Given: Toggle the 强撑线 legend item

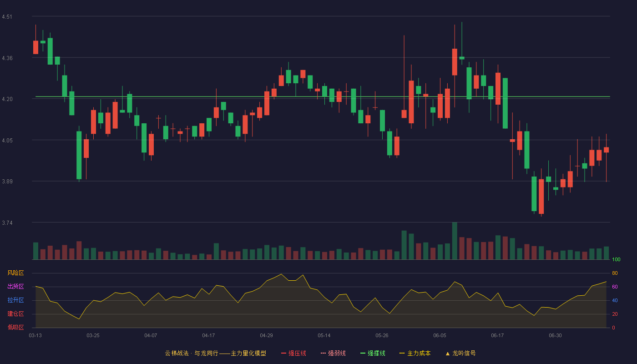Looking at the screenshot, I should [373, 353].
